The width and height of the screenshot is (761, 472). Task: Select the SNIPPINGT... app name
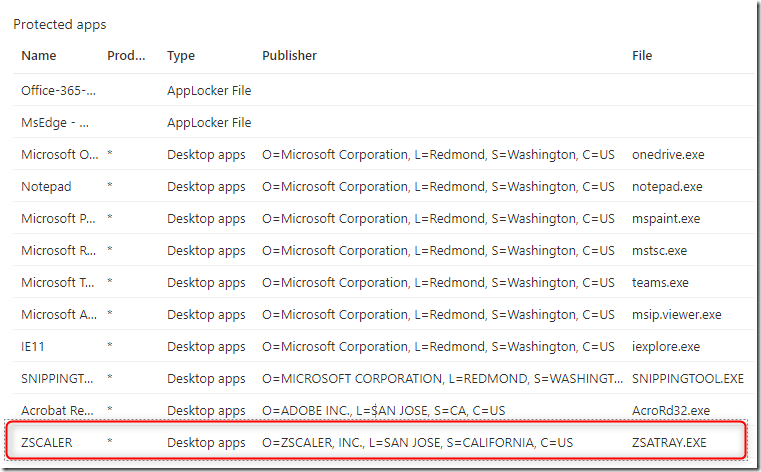tap(57, 379)
